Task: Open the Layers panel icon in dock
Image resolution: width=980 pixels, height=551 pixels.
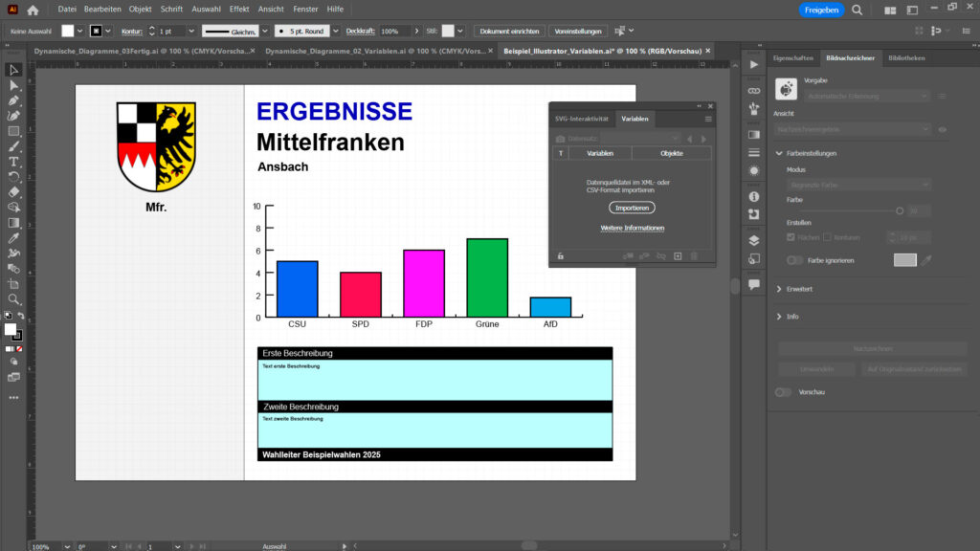Action: point(754,241)
